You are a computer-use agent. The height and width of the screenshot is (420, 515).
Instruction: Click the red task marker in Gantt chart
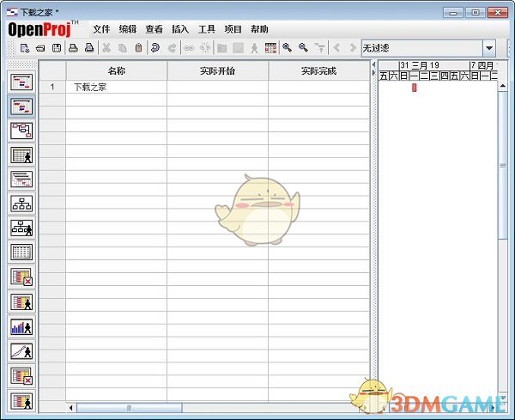point(414,88)
